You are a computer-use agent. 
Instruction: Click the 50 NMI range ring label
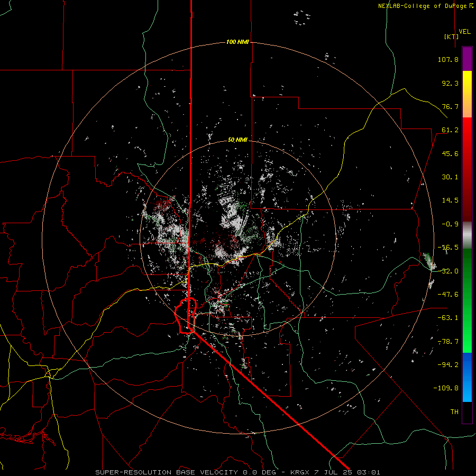(237, 140)
